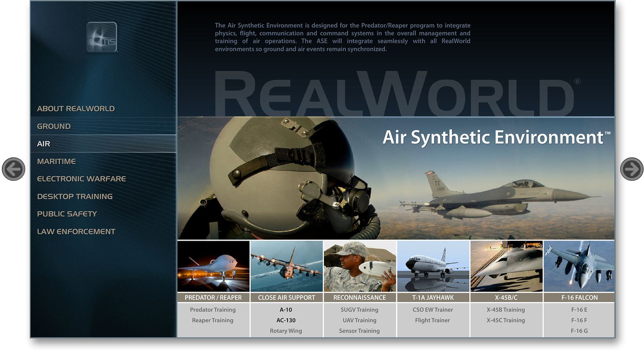The height and width of the screenshot is (351, 644).
Task: Open the F-16 E link
Action: pyautogui.click(x=579, y=310)
